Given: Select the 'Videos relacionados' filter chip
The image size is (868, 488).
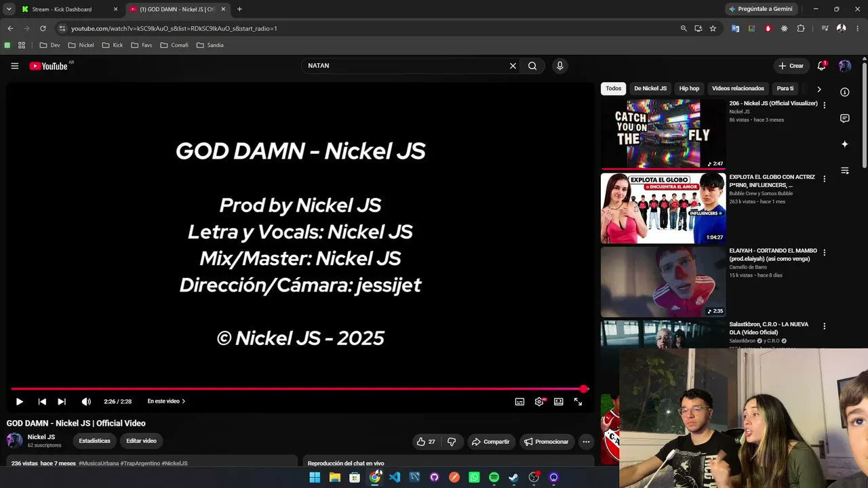Looking at the screenshot, I should point(738,88).
